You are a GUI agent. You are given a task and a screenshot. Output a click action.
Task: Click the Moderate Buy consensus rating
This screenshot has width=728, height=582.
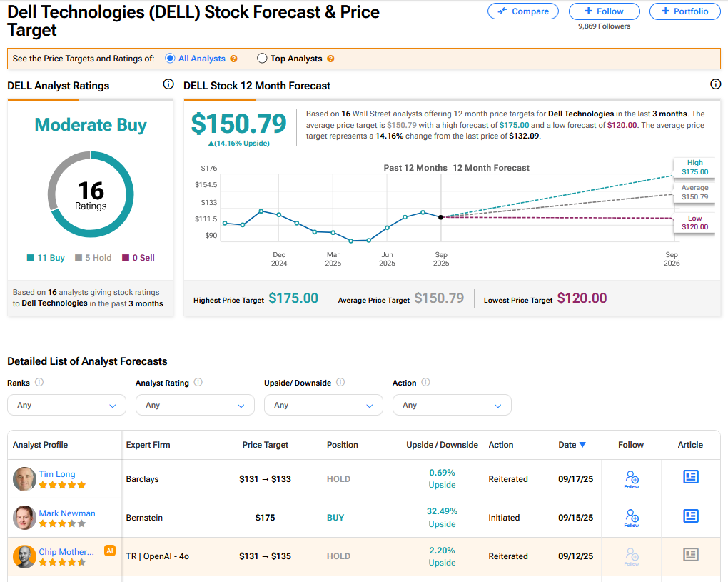tap(91, 125)
